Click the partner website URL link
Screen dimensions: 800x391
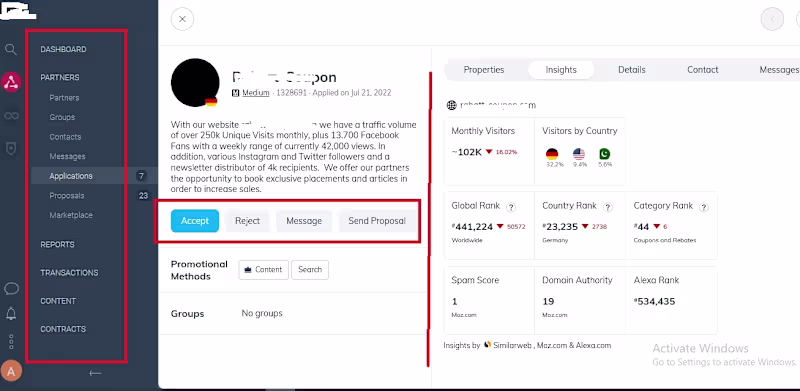(498, 105)
